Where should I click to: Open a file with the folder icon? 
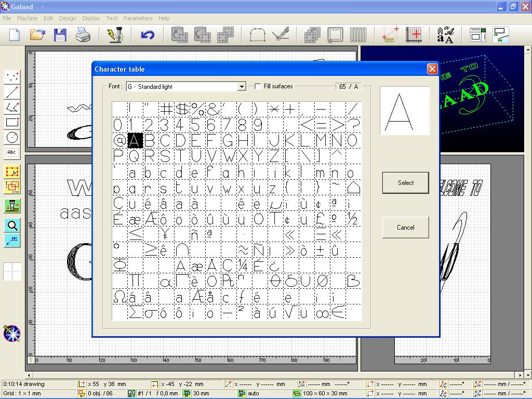37,35
